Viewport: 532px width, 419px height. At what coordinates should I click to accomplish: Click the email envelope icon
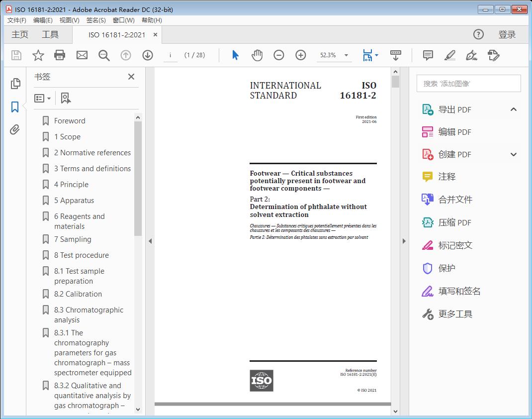[x=82, y=55]
